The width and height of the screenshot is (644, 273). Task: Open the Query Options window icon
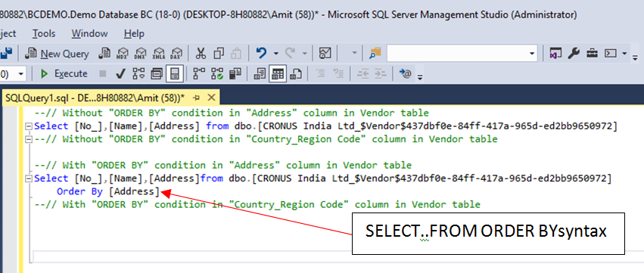click(157, 74)
